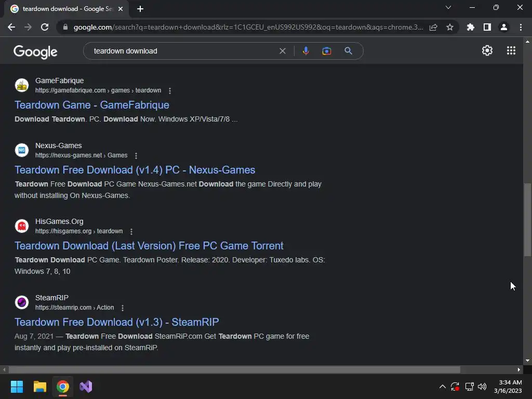
Task: Open the sync update tray icon
Action: [x=455, y=387]
